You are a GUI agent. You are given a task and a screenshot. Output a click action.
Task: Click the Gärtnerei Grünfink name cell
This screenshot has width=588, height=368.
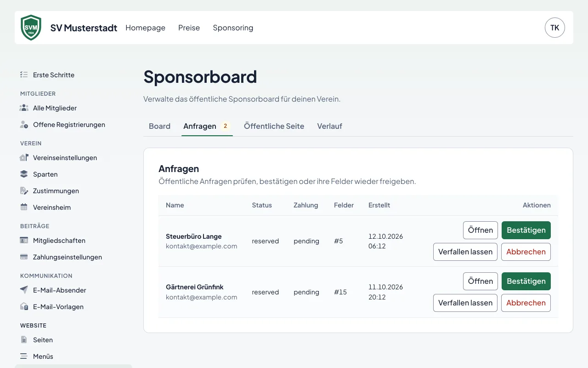[202, 292]
